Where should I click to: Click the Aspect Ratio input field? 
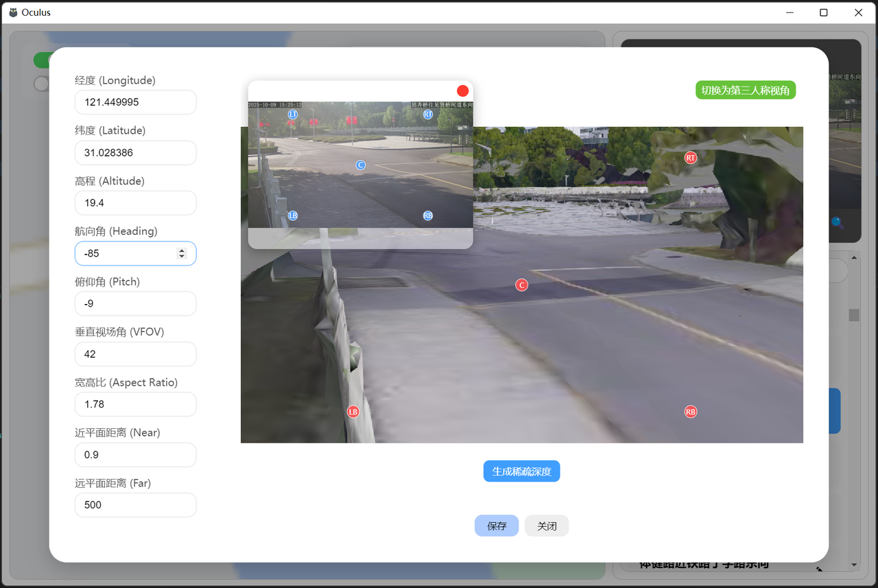point(135,404)
